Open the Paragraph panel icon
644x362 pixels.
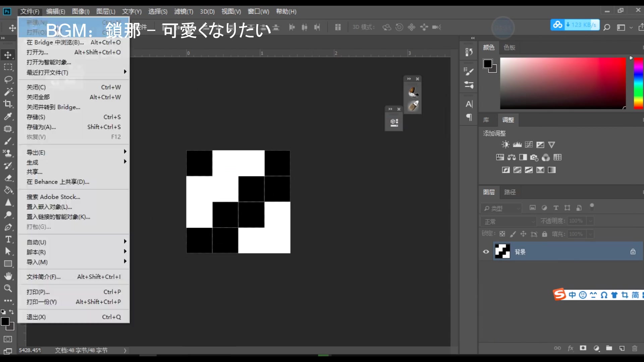tap(469, 117)
